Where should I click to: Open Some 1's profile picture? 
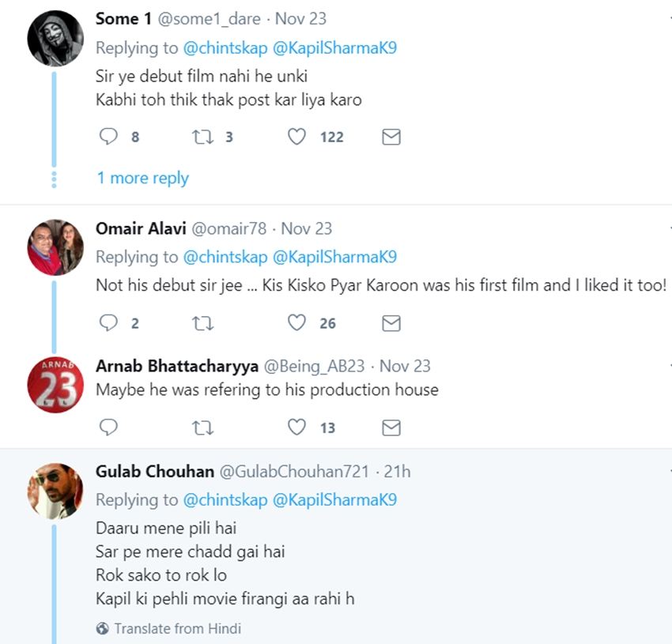(x=55, y=38)
